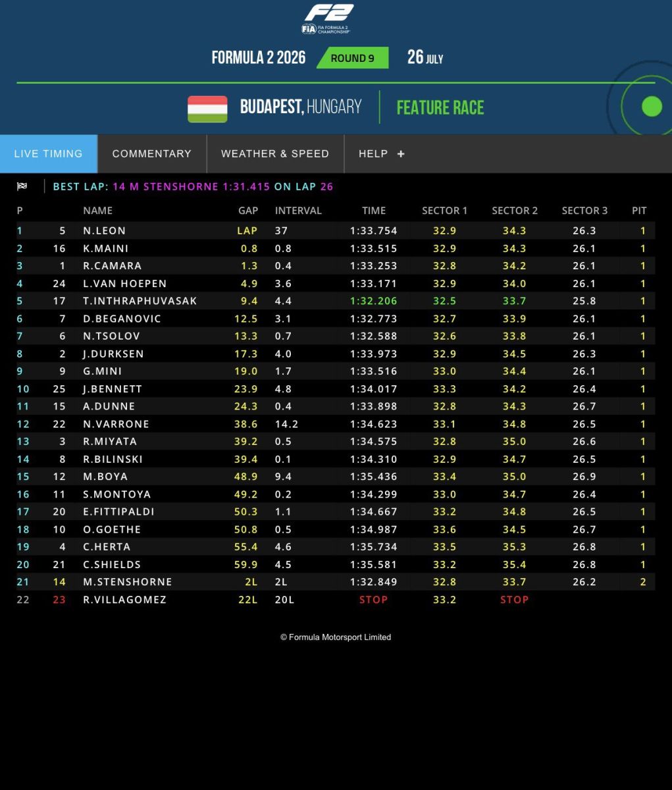
Task: Select driver S.MONTOYA name
Action: point(116,494)
